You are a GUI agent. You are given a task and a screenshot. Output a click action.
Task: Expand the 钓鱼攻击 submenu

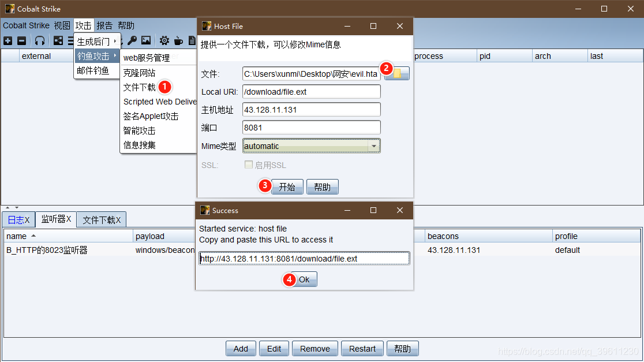(x=97, y=56)
